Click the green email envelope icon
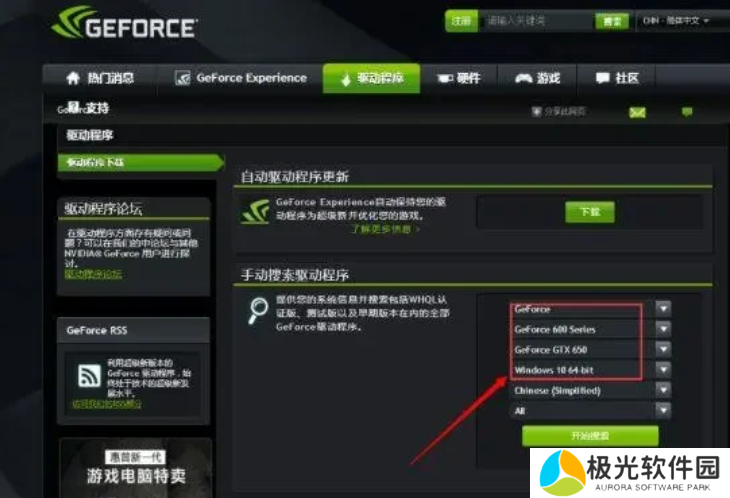Image resolution: width=730 pixels, height=498 pixels. pyautogui.click(x=637, y=112)
